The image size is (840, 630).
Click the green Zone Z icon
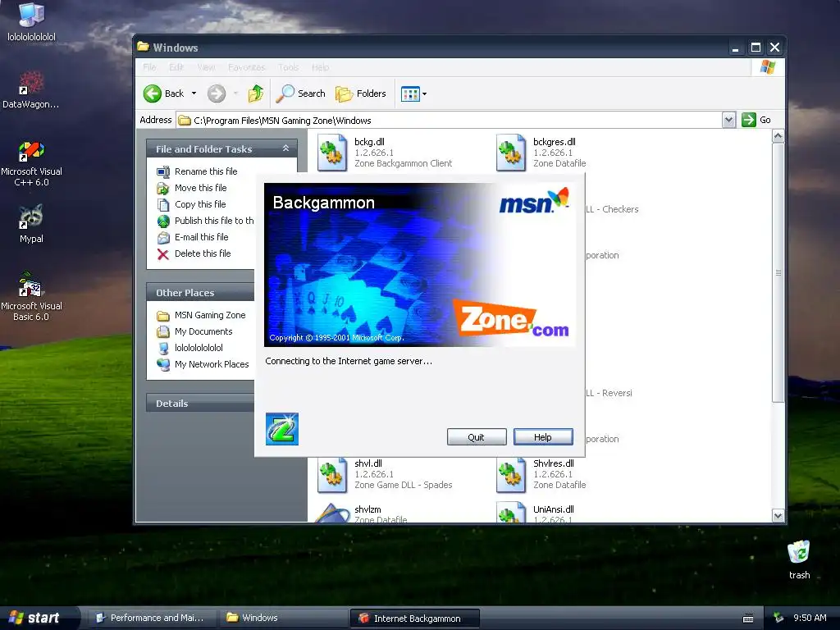(x=282, y=428)
